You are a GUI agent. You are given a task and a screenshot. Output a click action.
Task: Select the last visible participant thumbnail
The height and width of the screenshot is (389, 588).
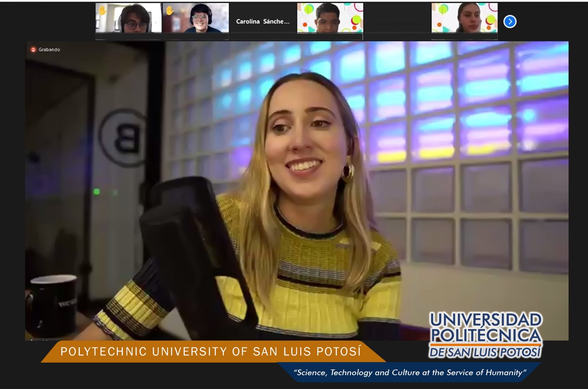tap(465, 19)
